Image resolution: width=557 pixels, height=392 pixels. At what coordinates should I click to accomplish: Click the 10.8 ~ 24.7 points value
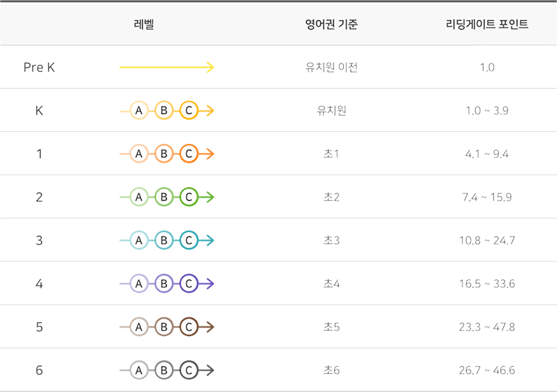(487, 240)
